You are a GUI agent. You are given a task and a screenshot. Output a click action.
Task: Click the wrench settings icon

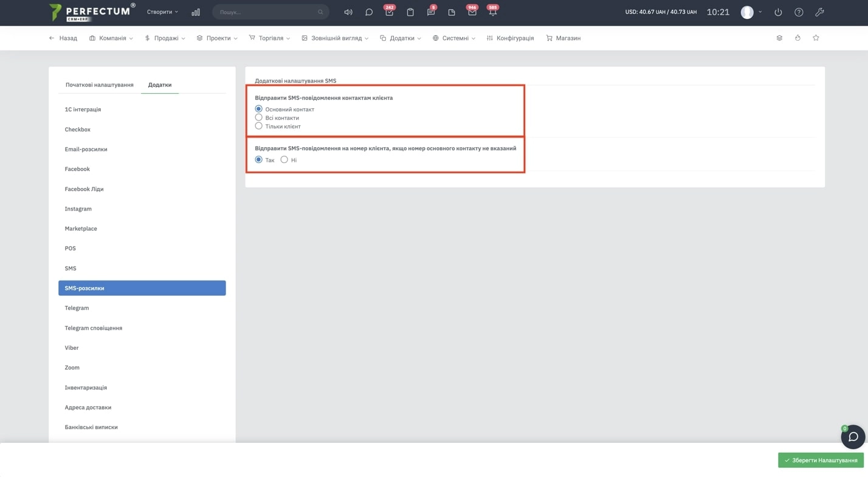[819, 12]
